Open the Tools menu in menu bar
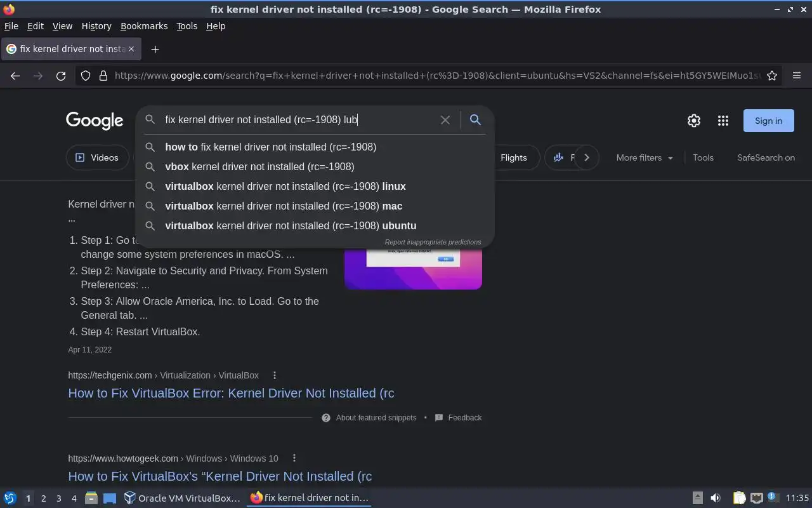 tap(187, 26)
